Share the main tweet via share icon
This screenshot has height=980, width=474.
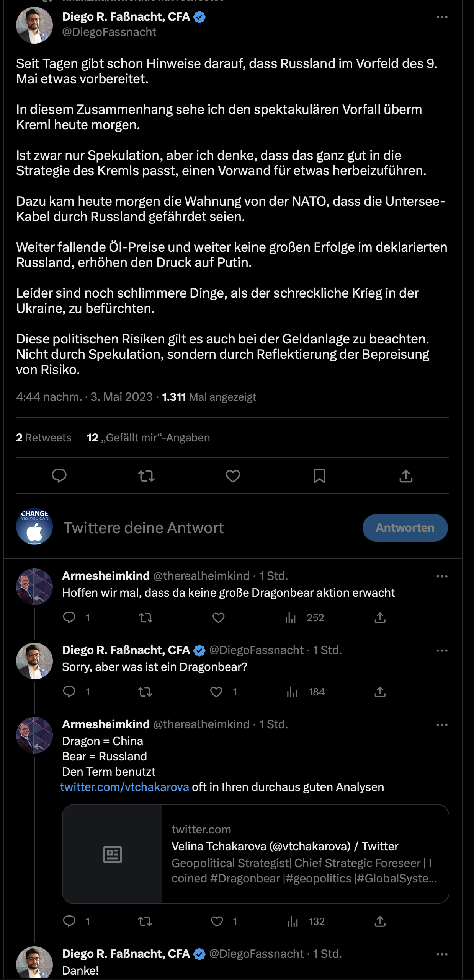click(406, 476)
